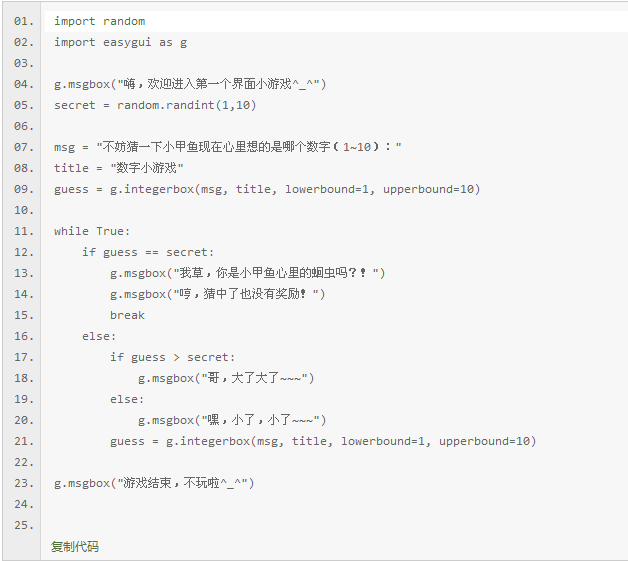Image resolution: width=628 pixels, height=561 pixels.
Task: Click the 'while True:' statement
Action: point(92,231)
